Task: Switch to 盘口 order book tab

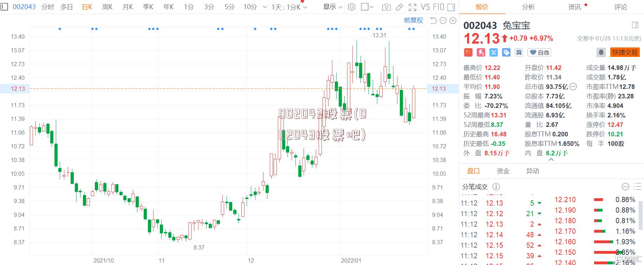Action: click(x=473, y=171)
